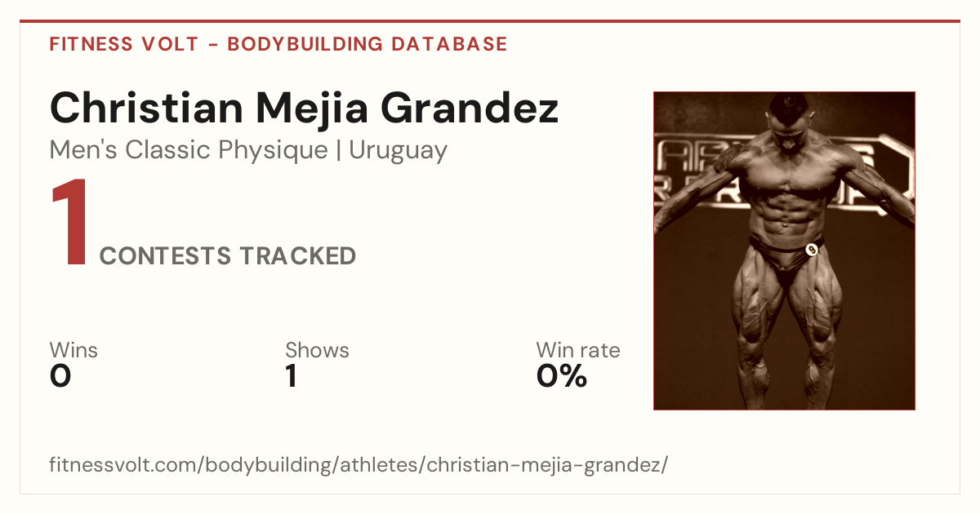Click the Contests Tracked label

[228, 256]
